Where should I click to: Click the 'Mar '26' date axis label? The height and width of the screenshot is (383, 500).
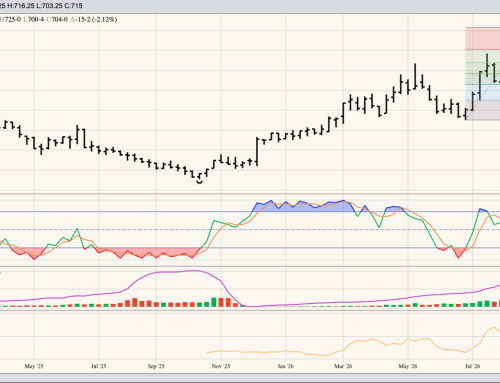coord(343,366)
